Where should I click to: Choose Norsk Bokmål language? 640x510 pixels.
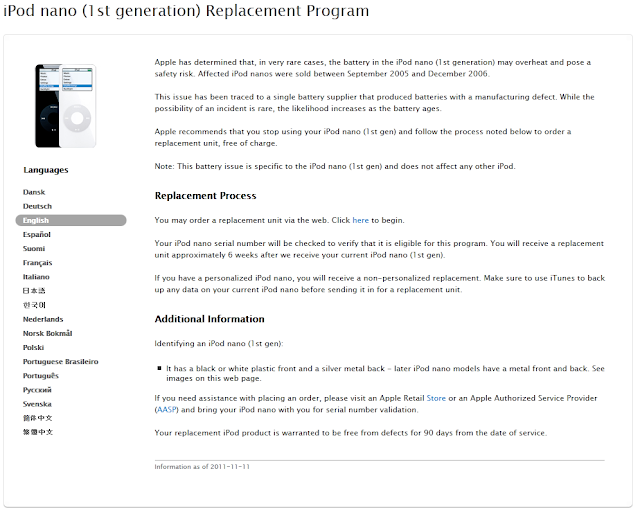point(47,333)
